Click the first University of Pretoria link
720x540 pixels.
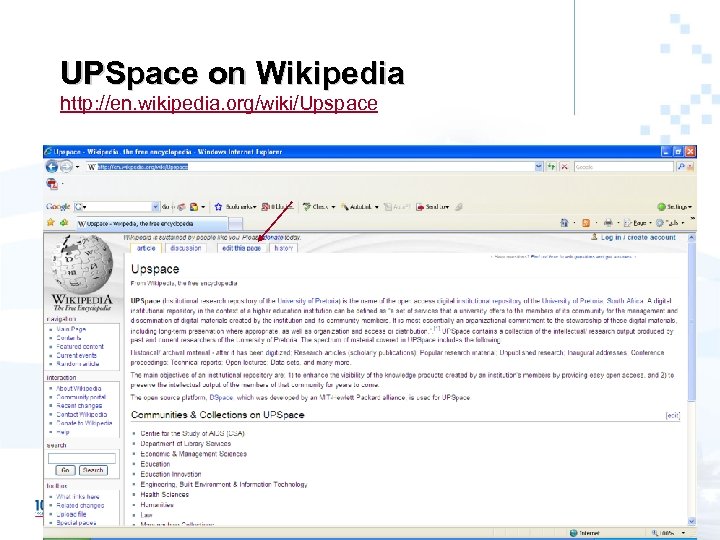coord(309,301)
